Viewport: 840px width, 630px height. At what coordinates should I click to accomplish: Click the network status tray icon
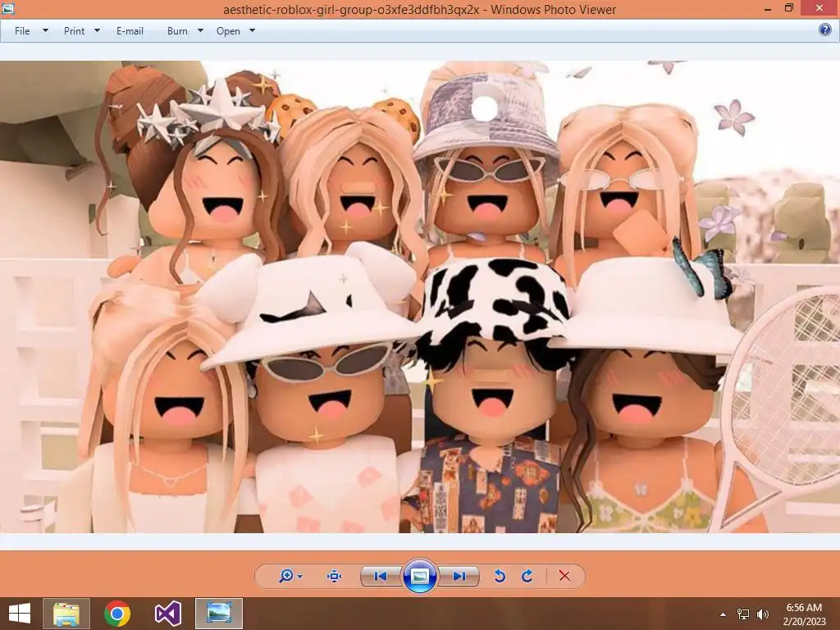(743, 614)
